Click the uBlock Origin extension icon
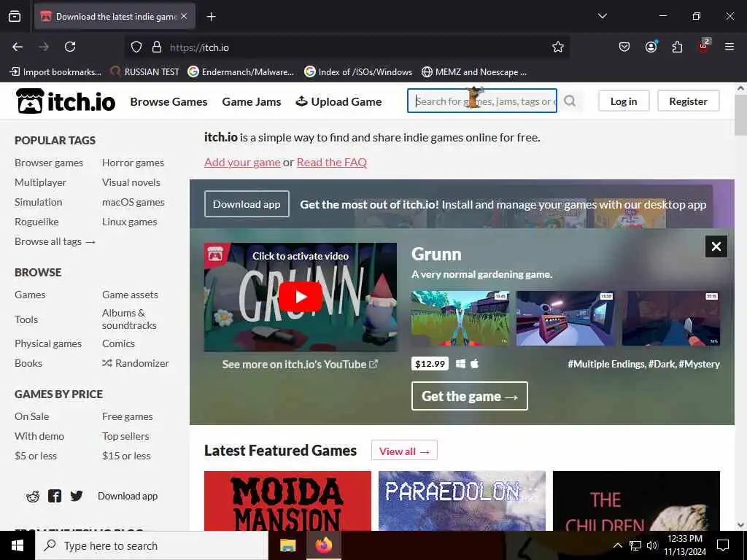747x560 pixels. pos(704,46)
